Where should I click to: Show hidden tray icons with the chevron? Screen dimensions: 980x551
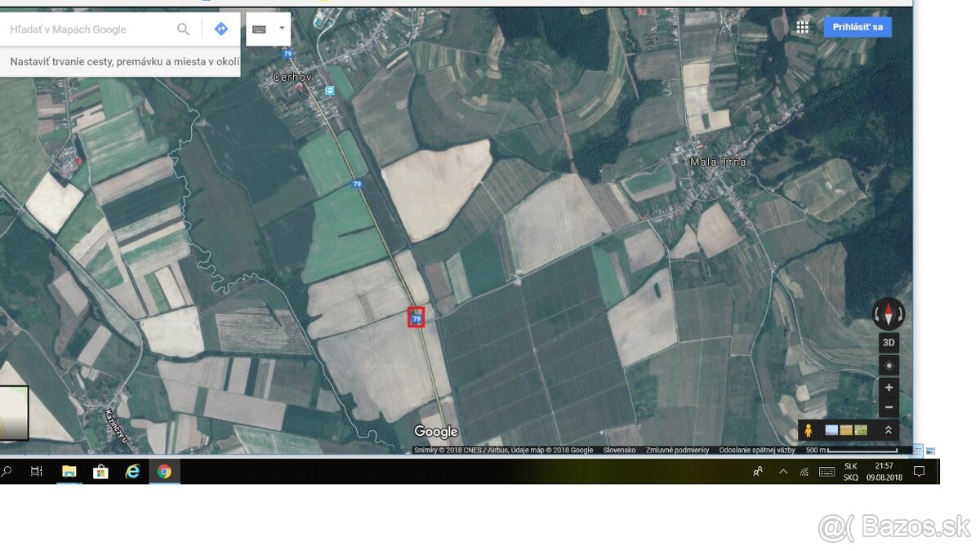click(x=783, y=472)
